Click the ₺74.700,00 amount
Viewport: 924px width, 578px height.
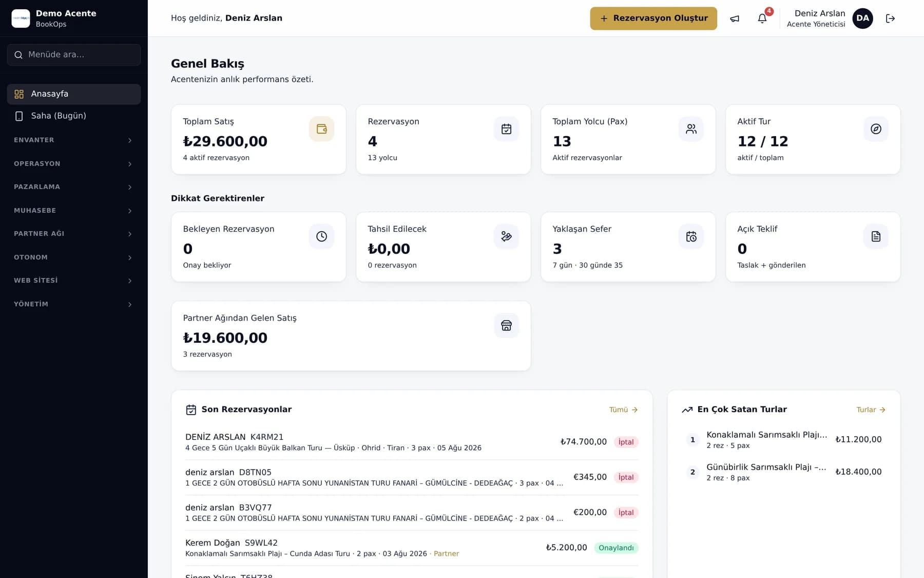[584, 442]
